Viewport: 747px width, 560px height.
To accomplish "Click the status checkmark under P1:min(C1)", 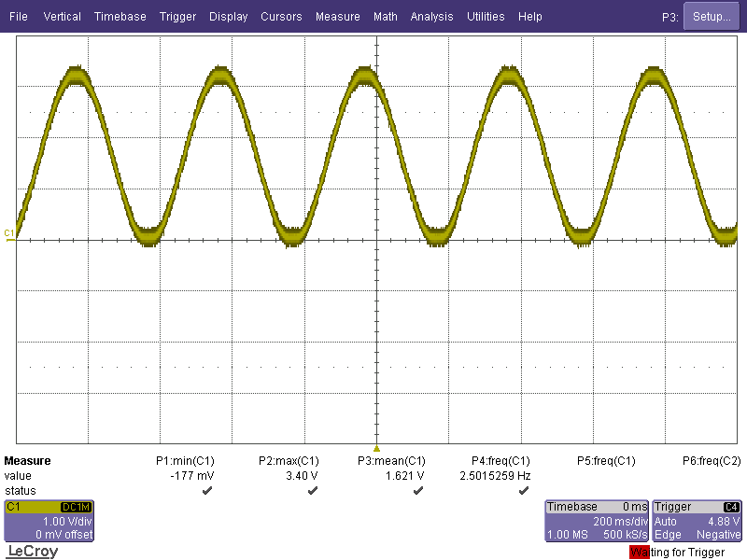I will point(206,491).
